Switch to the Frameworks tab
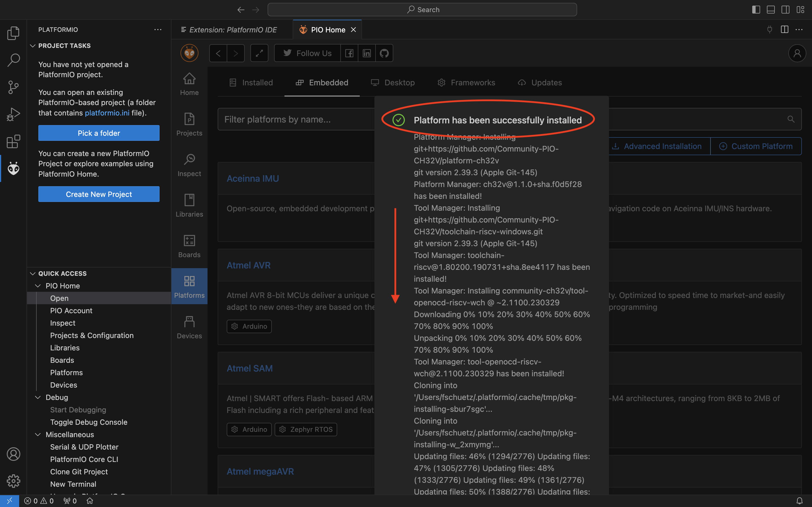This screenshot has height=507, width=812. (x=466, y=83)
